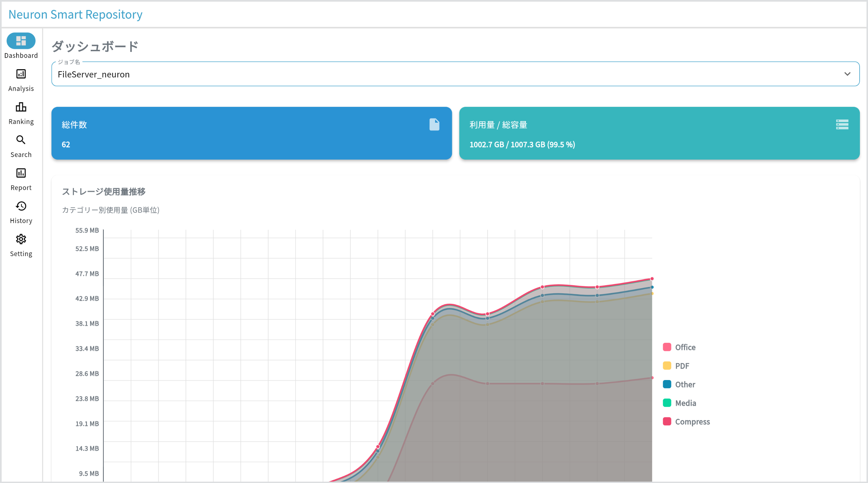Click the 42.9 MB axis label
Image resolution: width=868 pixels, height=483 pixels.
(87, 298)
